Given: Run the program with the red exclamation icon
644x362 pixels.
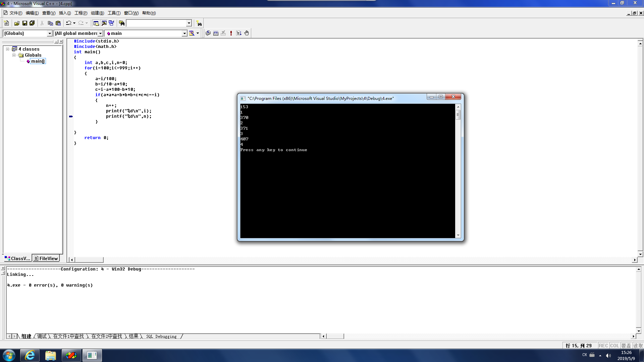Looking at the screenshot, I should pos(231,33).
